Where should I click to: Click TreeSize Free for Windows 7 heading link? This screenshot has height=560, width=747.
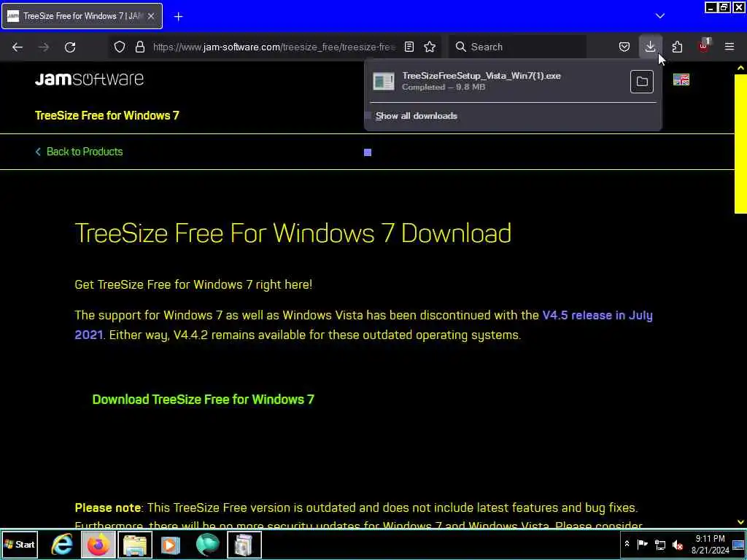(x=107, y=115)
